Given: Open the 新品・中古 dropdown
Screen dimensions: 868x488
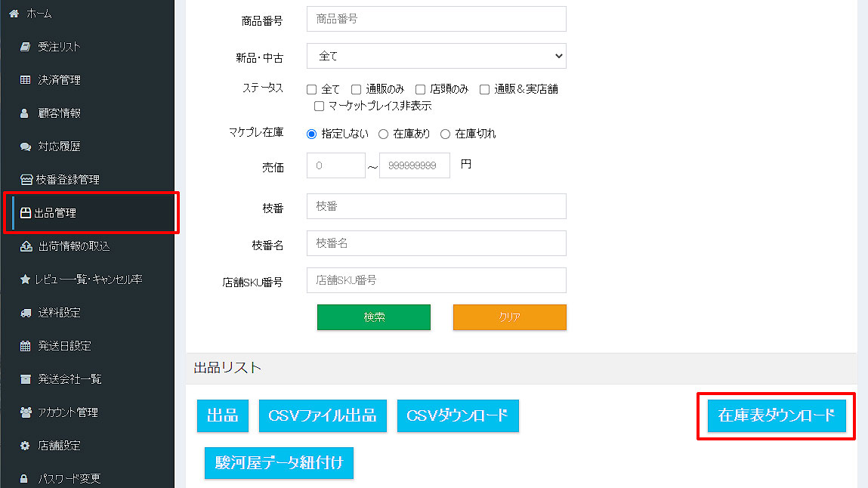Looking at the screenshot, I should [x=436, y=56].
